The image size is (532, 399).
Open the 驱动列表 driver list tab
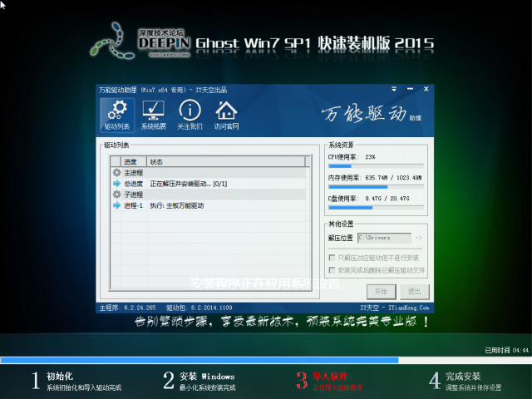[117, 115]
